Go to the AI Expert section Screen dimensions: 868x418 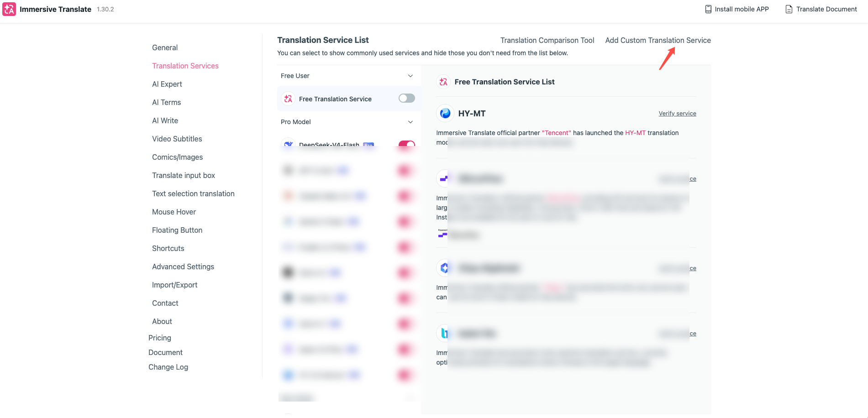[167, 84]
